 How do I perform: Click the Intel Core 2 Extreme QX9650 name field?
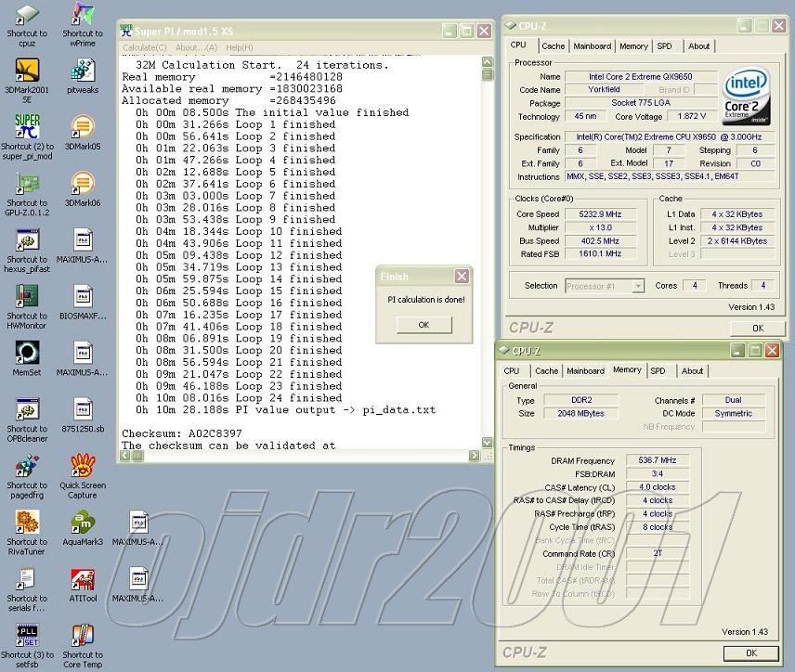coord(640,76)
